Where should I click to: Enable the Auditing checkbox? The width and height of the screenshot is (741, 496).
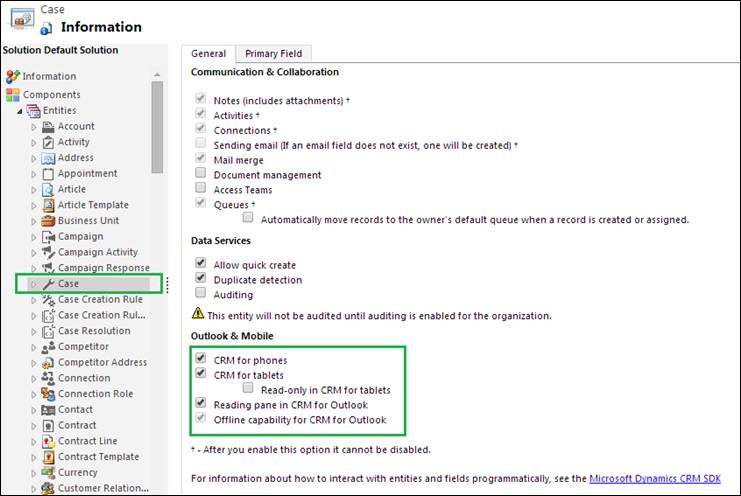point(200,293)
